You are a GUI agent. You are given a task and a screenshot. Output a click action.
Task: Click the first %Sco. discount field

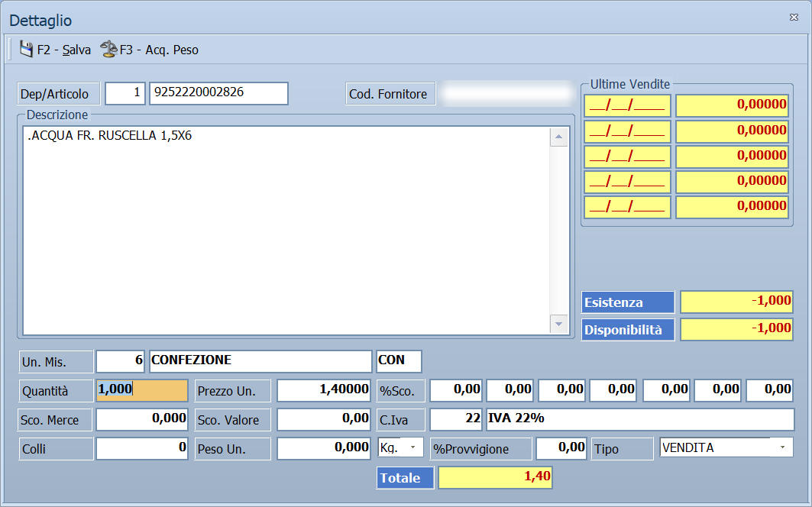click(456, 390)
